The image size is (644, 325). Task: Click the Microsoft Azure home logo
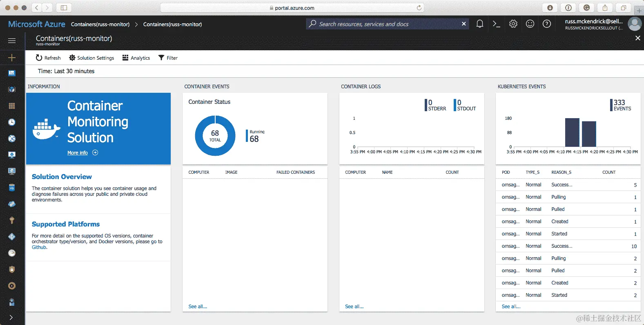coord(37,24)
